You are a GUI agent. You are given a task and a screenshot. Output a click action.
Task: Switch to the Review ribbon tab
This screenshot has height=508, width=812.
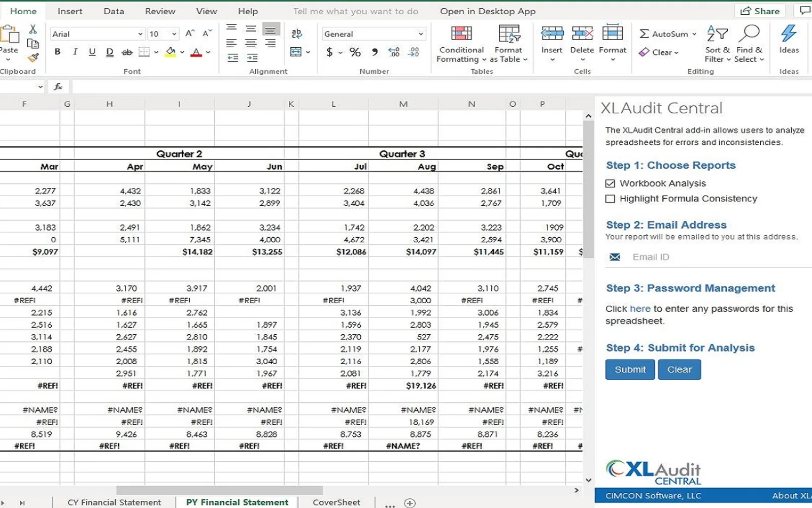(x=160, y=11)
